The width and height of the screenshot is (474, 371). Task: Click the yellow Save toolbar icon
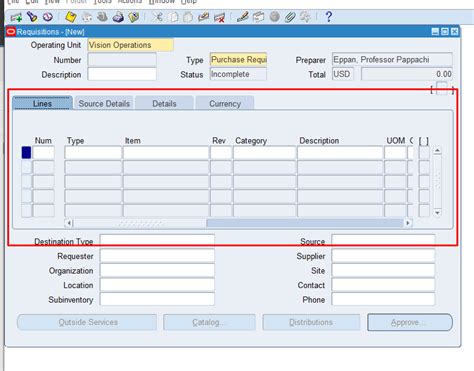(x=71, y=17)
